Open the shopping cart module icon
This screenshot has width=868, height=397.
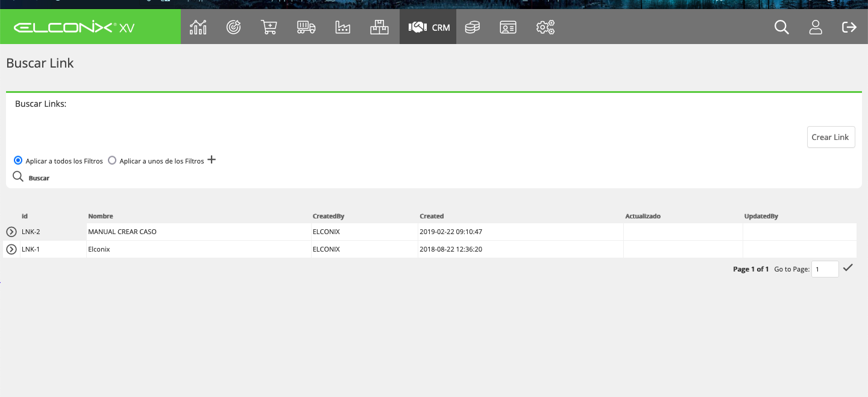coord(269,27)
